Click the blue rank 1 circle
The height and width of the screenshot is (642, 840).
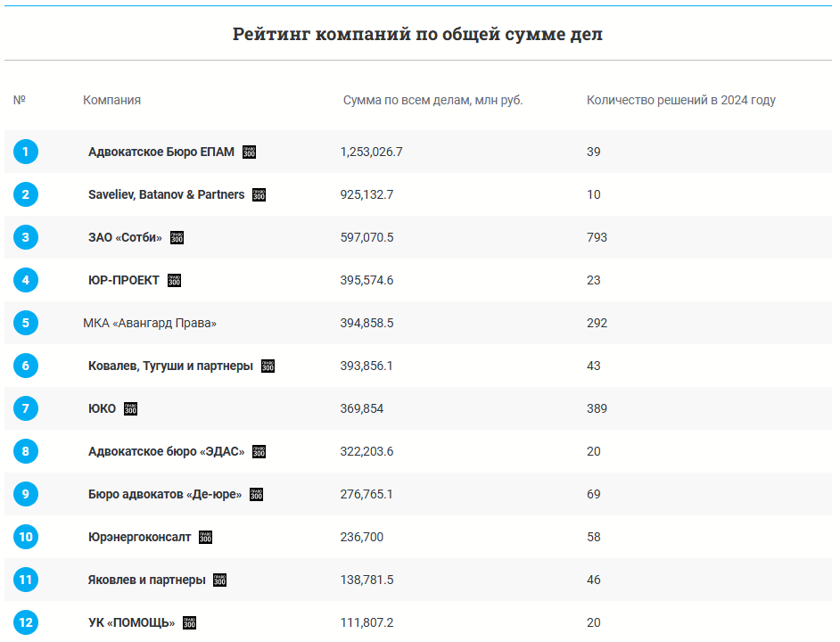(x=26, y=152)
